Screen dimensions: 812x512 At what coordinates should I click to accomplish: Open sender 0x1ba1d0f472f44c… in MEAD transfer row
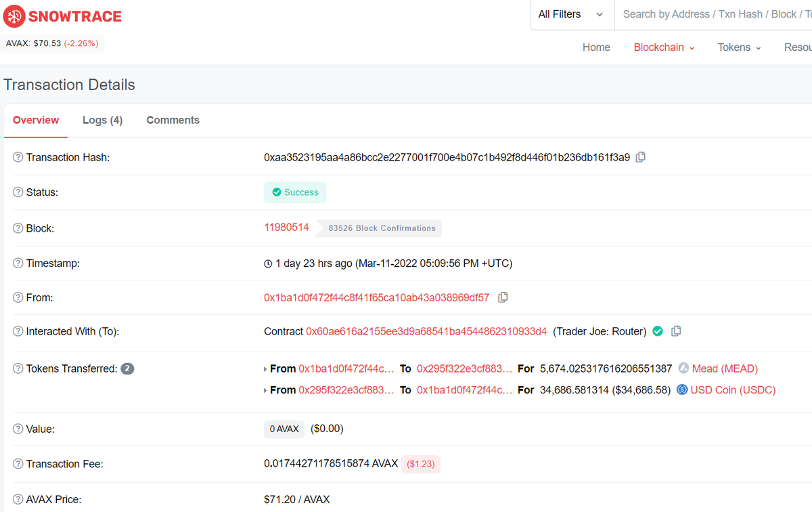[x=346, y=369]
